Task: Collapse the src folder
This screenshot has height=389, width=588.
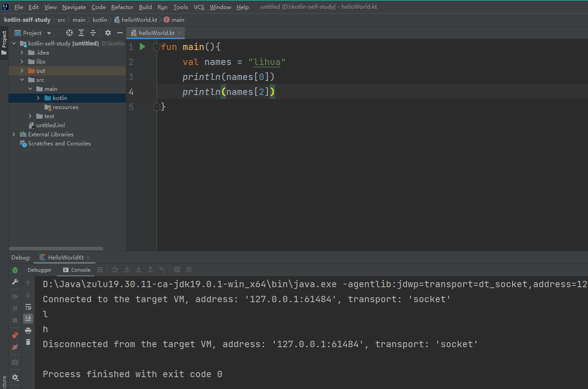Action: pos(22,80)
